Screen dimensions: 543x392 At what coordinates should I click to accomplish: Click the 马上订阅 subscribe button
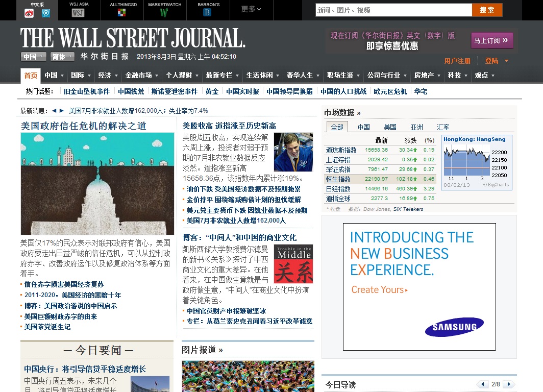point(492,40)
